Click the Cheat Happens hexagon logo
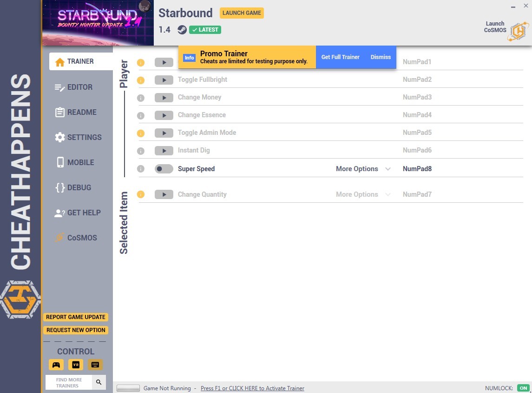Image resolution: width=532 pixels, height=393 pixels. pos(20,299)
